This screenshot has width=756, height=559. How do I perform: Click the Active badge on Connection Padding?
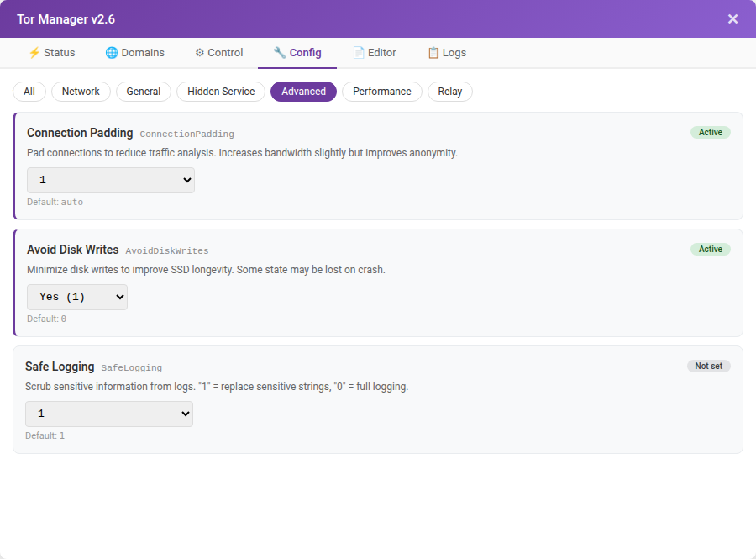[x=711, y=132]
